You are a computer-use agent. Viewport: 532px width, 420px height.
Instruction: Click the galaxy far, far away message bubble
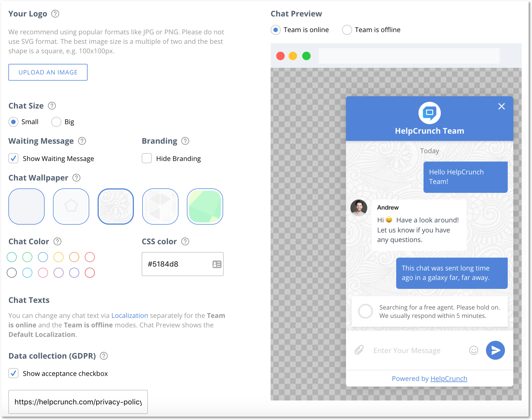(452, 273)
